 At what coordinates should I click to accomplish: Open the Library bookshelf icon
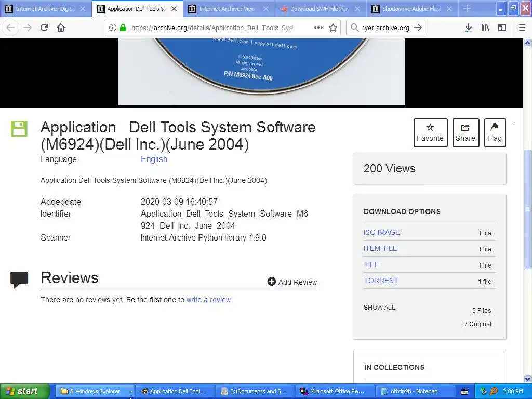pyautogui.click(x=485, y=28)
